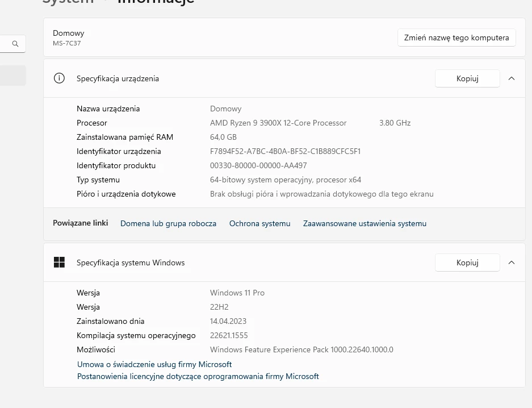Open Postanowienia licencyjne dotyczące oprogramowania link

click(x=198, y=376)
